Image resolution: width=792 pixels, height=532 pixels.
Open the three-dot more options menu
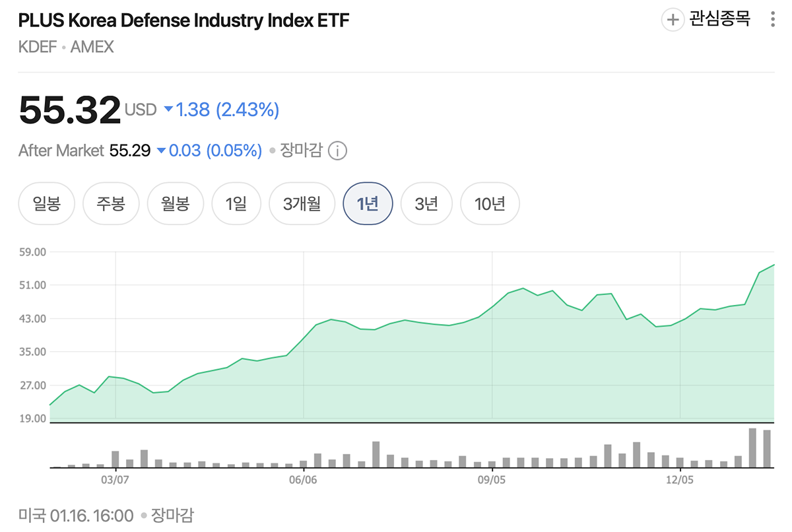pos(773,20)
